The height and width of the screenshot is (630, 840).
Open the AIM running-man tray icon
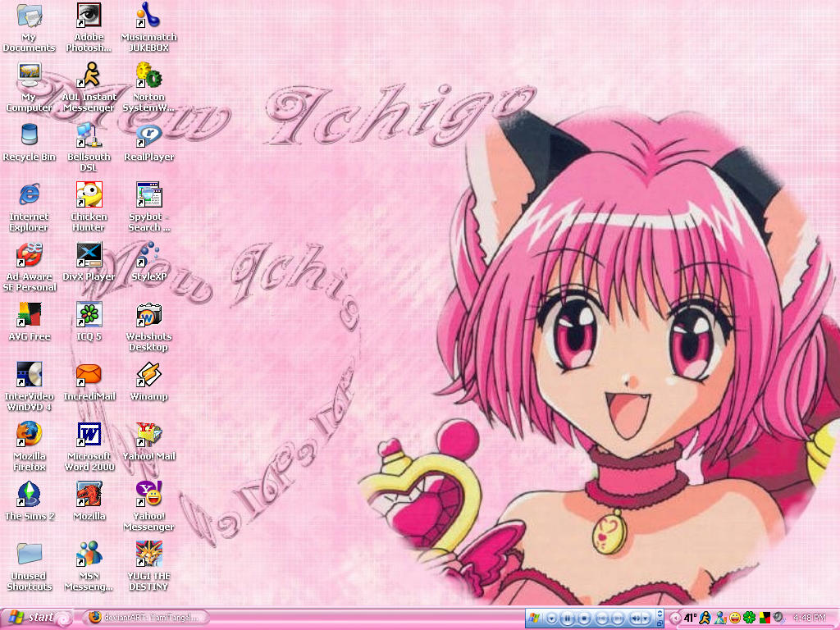tap(705, 618)
